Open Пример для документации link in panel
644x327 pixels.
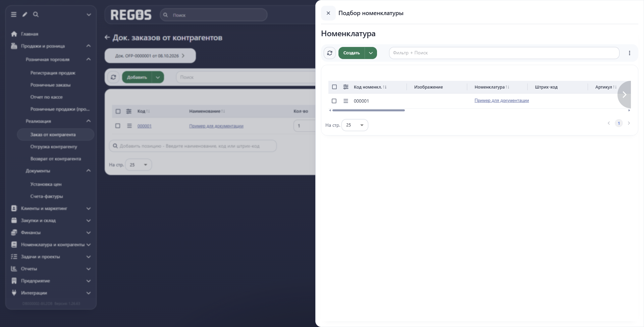click(x=501, y=101)
